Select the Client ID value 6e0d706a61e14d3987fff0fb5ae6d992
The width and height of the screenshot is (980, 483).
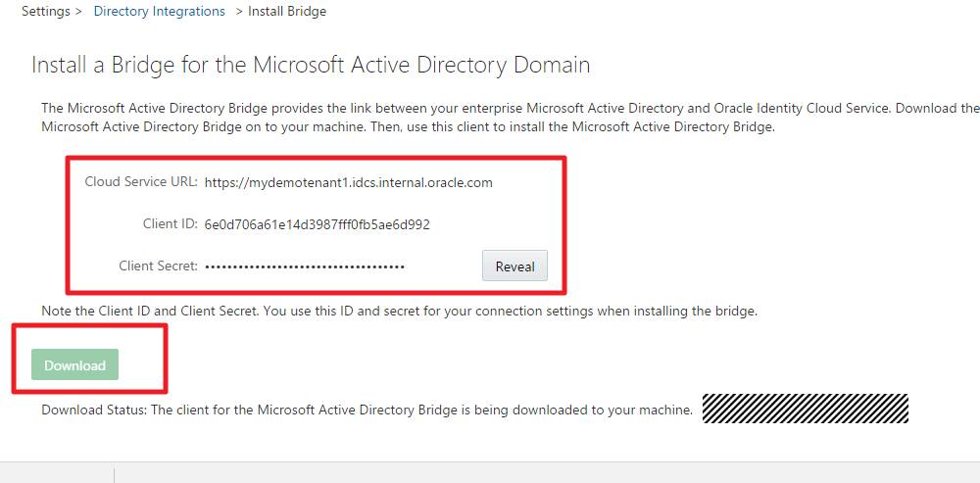pos(317,225)
